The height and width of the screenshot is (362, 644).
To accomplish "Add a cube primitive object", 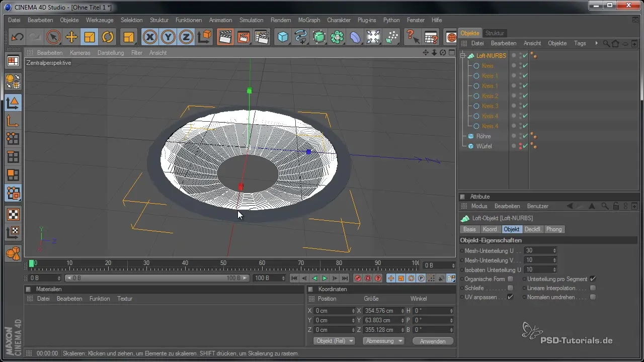I will click(x=283, y=37).
